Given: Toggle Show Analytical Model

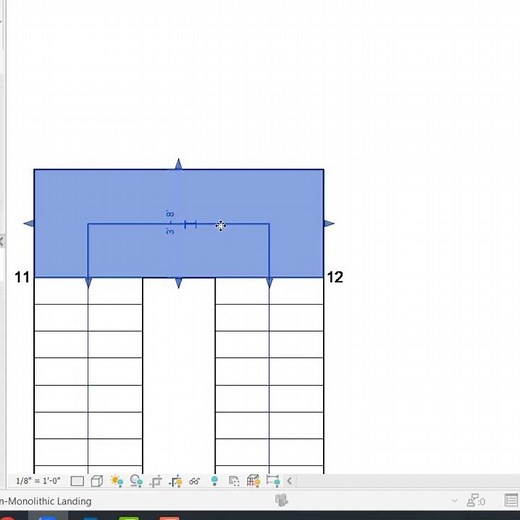Looking at the screenshot, I should 253,481.
